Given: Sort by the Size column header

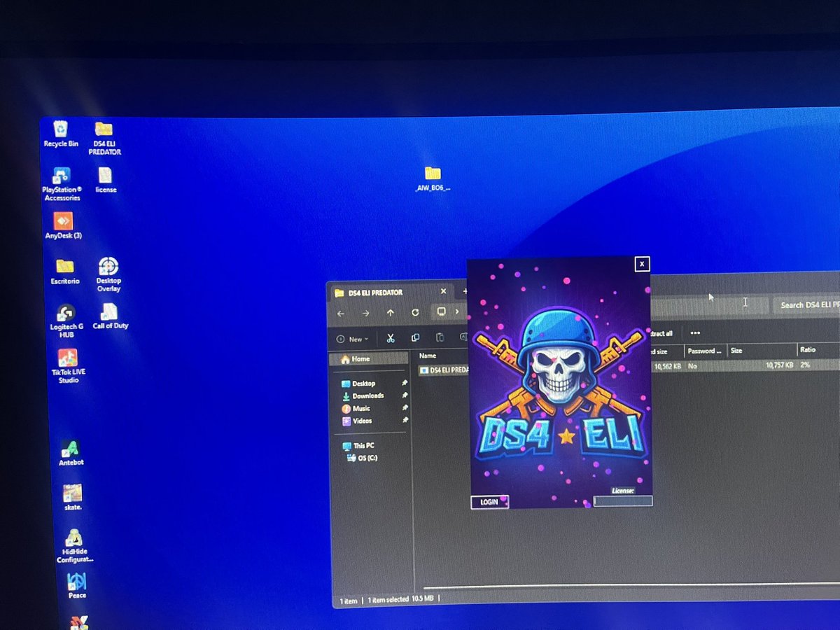Looking at the screenshot, I should [762, 350].
